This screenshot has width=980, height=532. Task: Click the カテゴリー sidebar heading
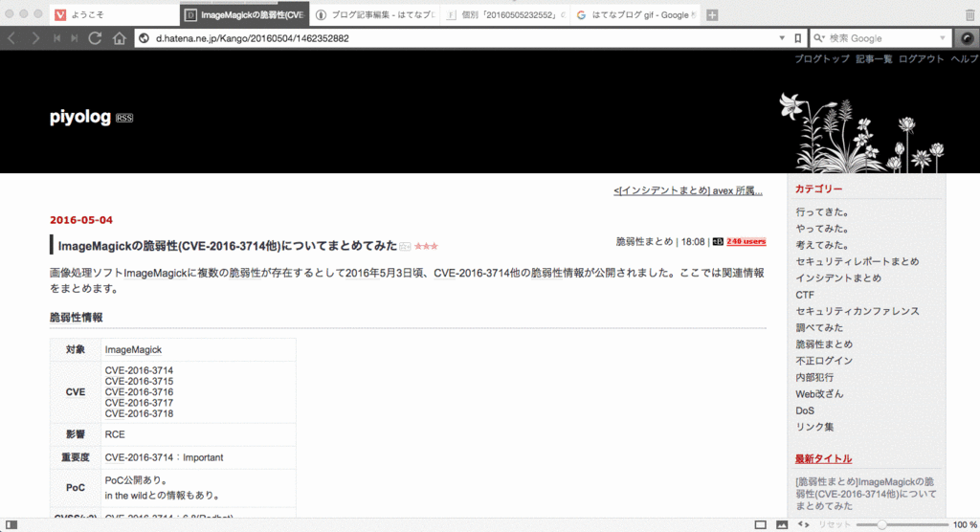click(x=819, y=188)
